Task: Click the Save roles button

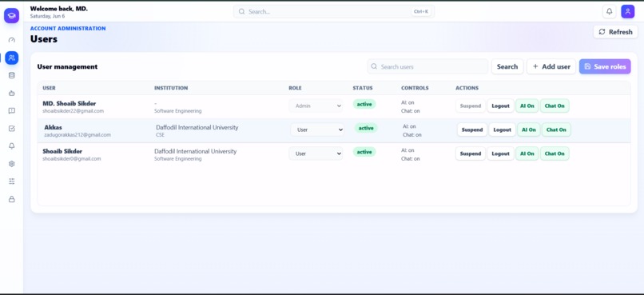Action: 605,66
